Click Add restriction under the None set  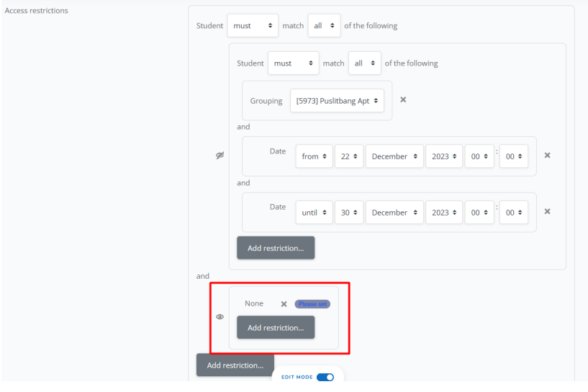tap(276, 327)
